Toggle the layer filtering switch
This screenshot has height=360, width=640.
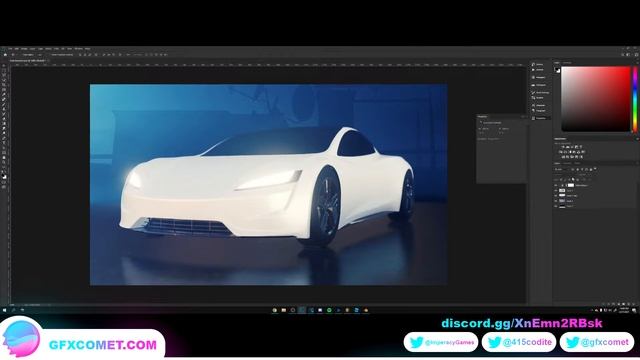(595, 169)
